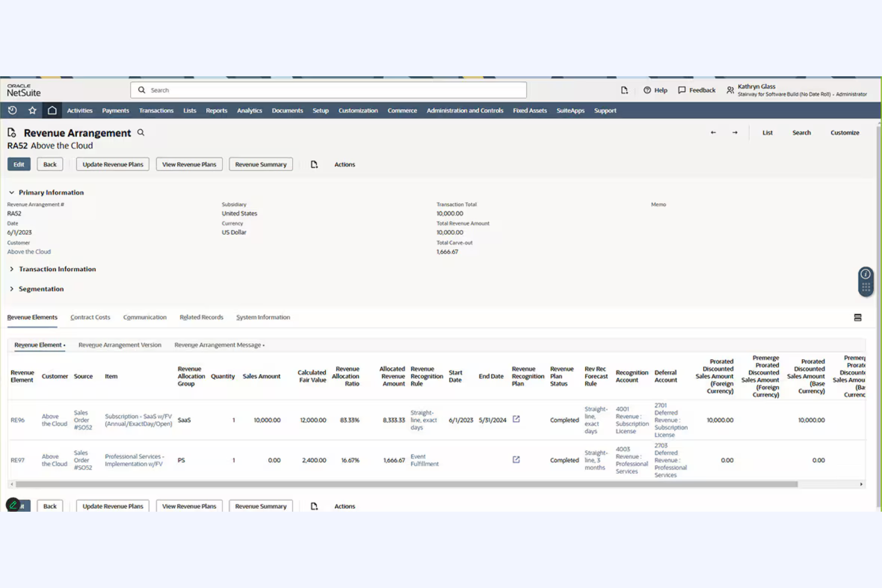This screenshot has height=588, width=882.
Task: Click the magnifier beside Revenue Arrangement title
Action: 141,132
